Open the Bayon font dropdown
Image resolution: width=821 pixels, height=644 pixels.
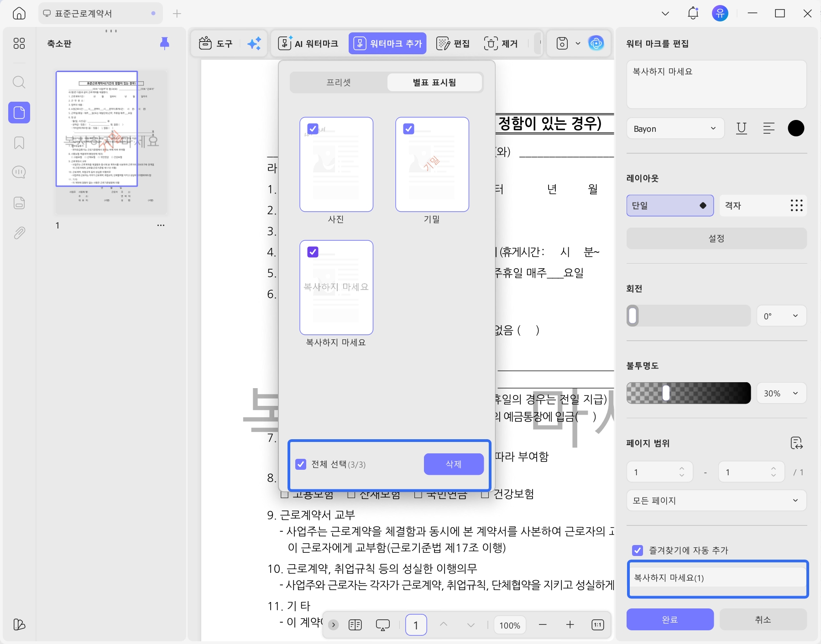click(x=675, y=129)
